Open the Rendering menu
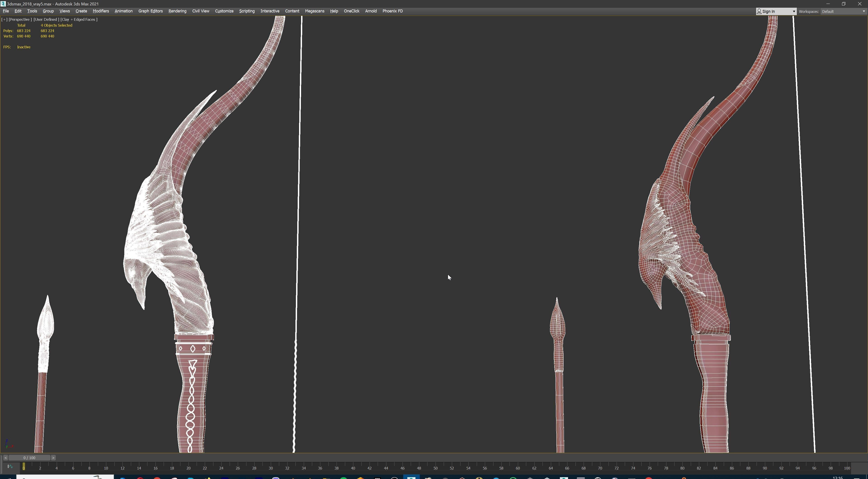The height and width of the screenshot is (479, 868). tap(177, 11)
